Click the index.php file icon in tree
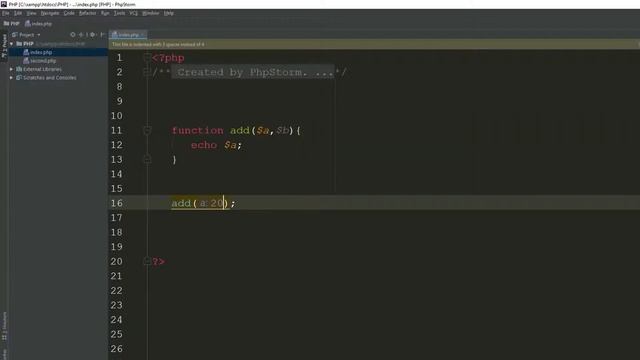Image resolution: width=640 pixels, height=360 pixels. [x=26, y=52]
